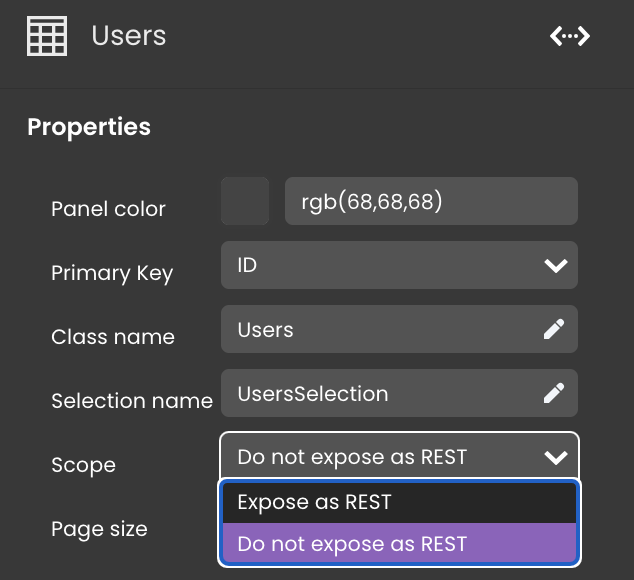Click the Panel color label
The height and width of the screenshot is (580, 634).
108,209
